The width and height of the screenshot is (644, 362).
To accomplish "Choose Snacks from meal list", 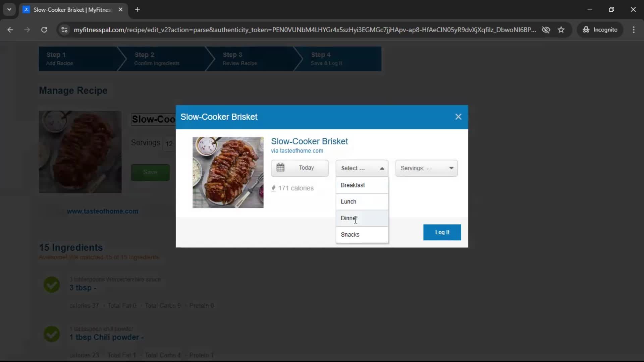I will 362,235.
